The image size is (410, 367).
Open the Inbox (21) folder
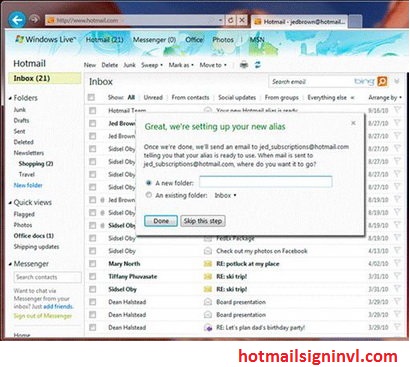pos(45,78)
